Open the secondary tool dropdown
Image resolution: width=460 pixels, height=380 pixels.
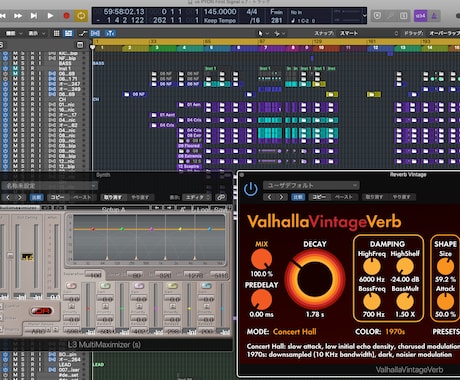pyautogui.click(x=279, y=33)
